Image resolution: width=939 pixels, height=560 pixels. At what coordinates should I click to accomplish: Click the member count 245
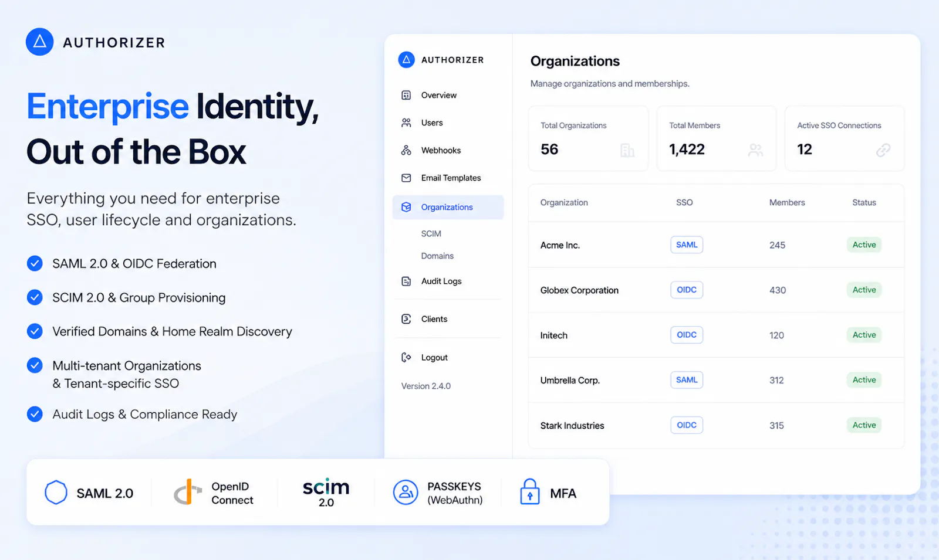(777, 245)
